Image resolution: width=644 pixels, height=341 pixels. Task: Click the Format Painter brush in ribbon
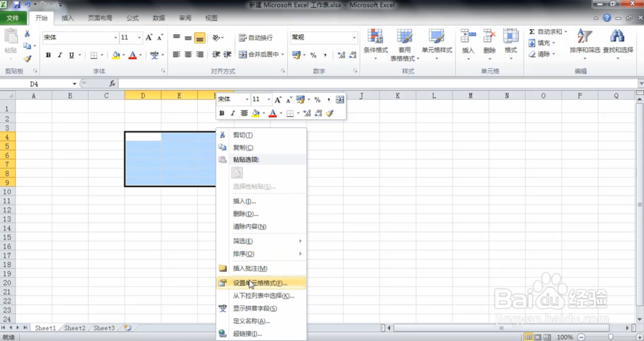tap(27, 59)
